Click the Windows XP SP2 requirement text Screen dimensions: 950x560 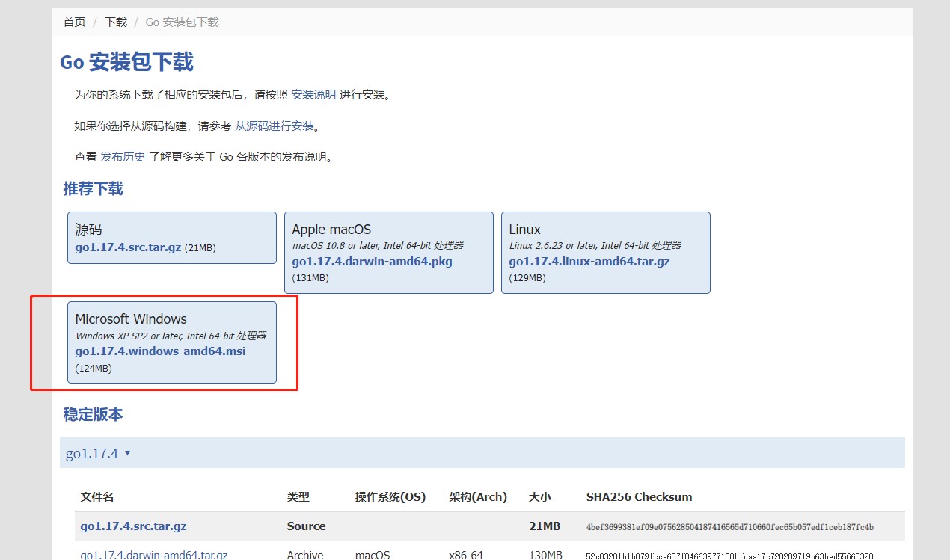coord(171,336)
